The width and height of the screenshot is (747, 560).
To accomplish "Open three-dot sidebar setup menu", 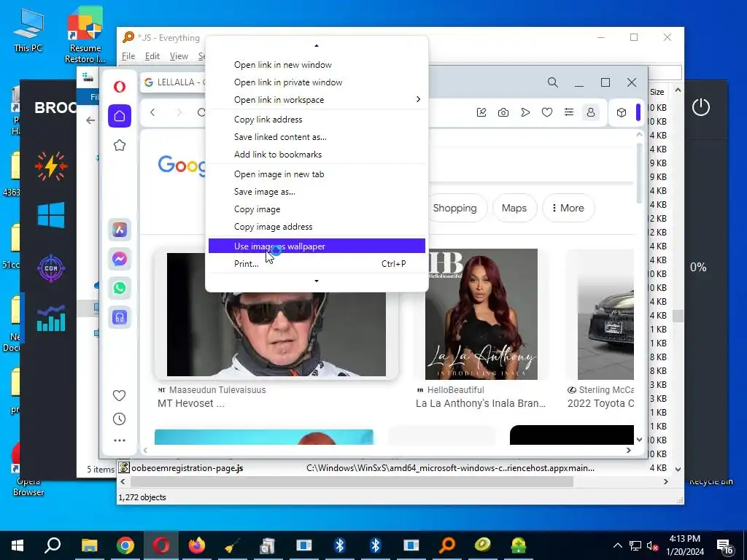I will [x=120, y=440].
